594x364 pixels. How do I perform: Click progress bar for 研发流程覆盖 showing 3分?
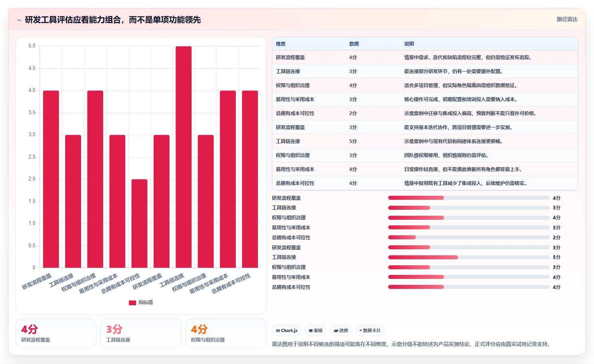(x=468, y=247)
